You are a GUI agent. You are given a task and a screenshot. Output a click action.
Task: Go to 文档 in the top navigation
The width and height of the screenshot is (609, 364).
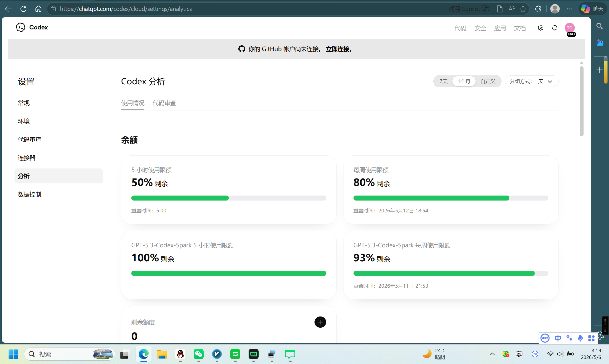tap(520, 28)
